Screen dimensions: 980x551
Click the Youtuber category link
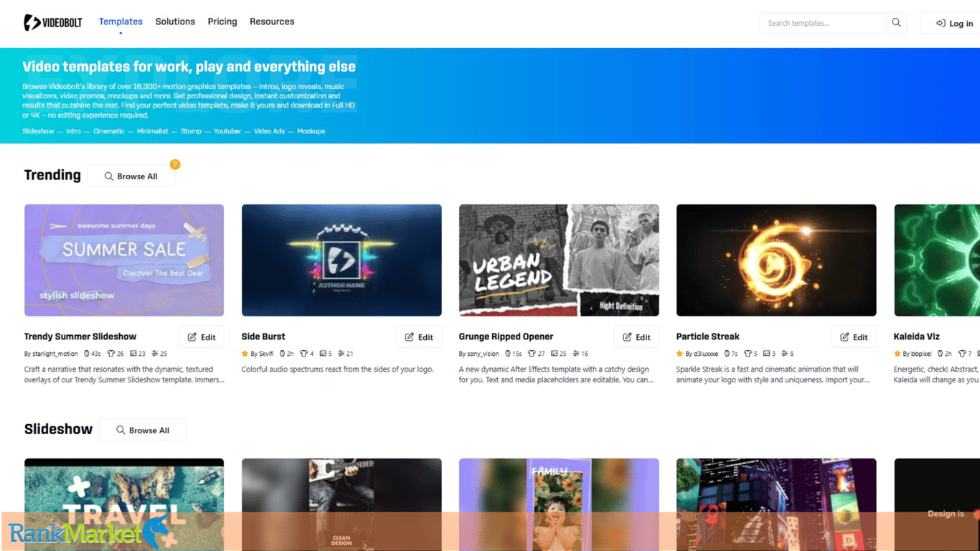(227, 131)
